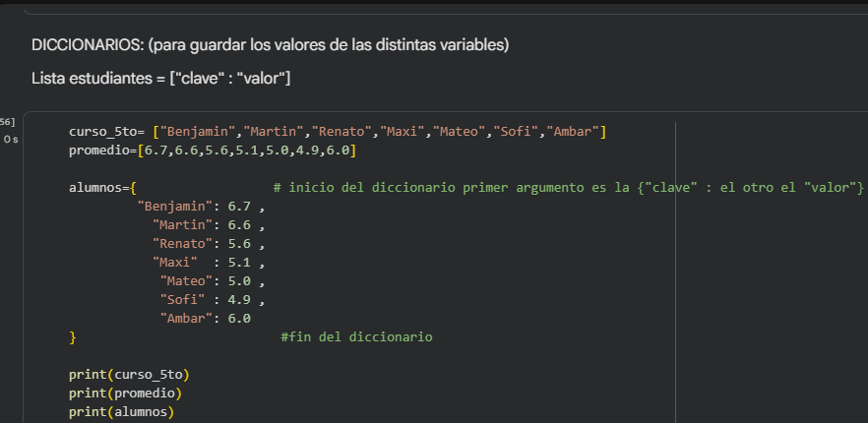
Task: Click the promedio list code line
Action: coord(213,151)
